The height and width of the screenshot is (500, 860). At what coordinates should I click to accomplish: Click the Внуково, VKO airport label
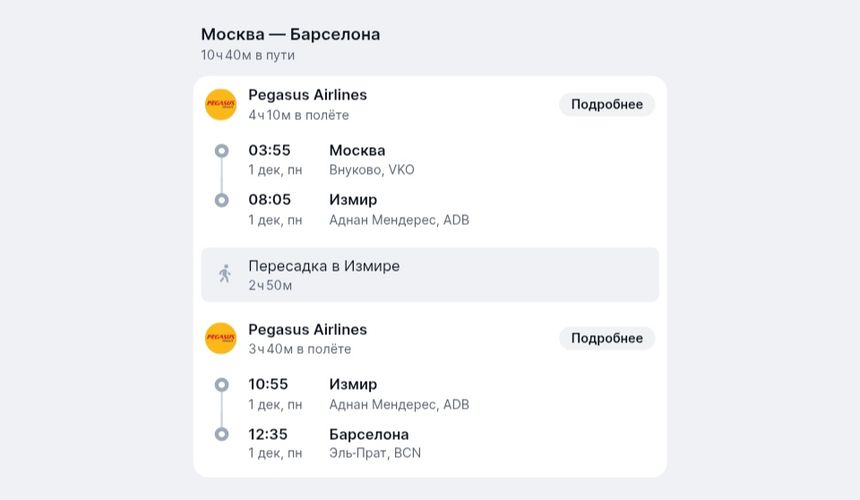[x=371, y=170]
